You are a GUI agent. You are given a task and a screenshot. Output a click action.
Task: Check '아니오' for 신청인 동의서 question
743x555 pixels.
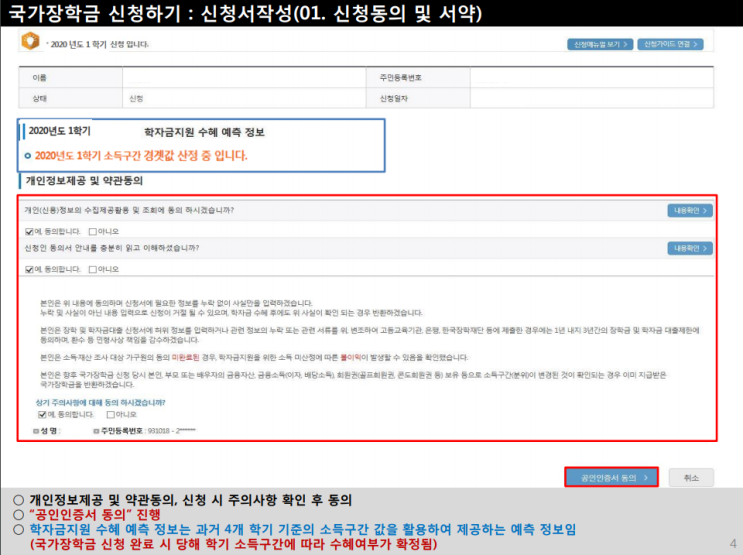[x=93, y=270]
